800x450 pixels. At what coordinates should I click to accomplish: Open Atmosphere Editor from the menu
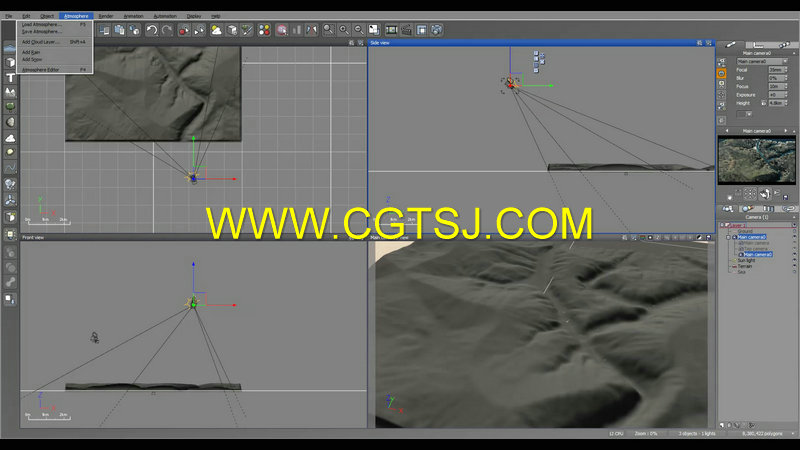pyautogui.click(x=55, y=69)
